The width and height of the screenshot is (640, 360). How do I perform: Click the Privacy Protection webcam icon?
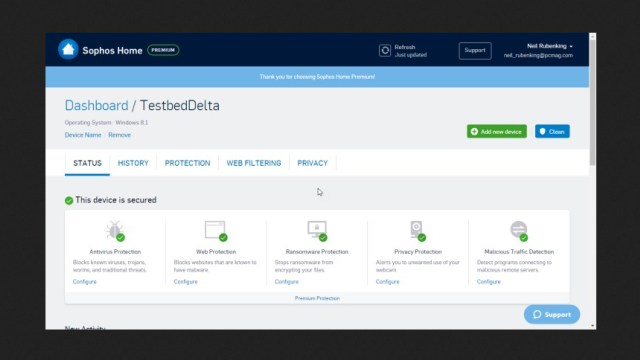(418, 231)
